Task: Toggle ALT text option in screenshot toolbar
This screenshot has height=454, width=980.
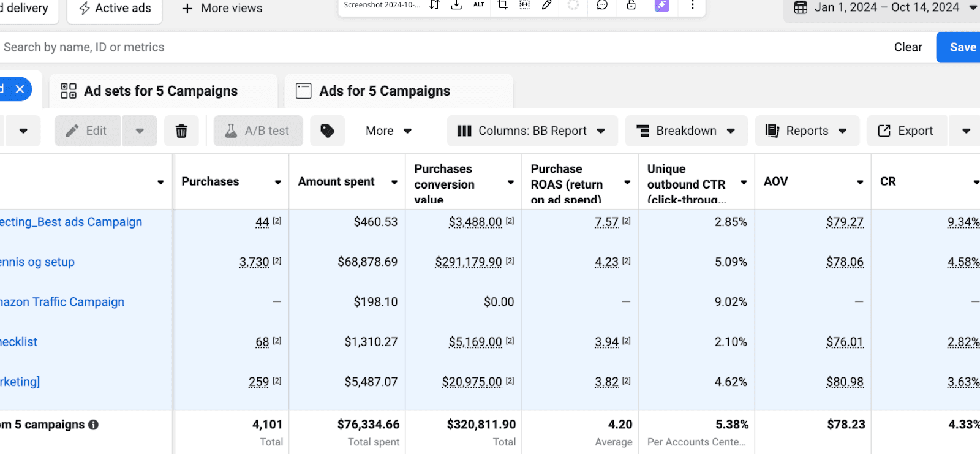Action: [x=478, y=5]
